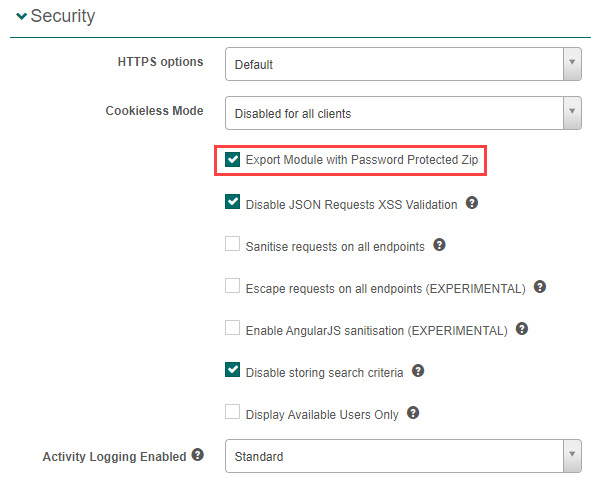Uncheck Disable JSON Requests XSS Validation checkbox
This screenshot has height=484, width=600.
[x=233, y=203]
